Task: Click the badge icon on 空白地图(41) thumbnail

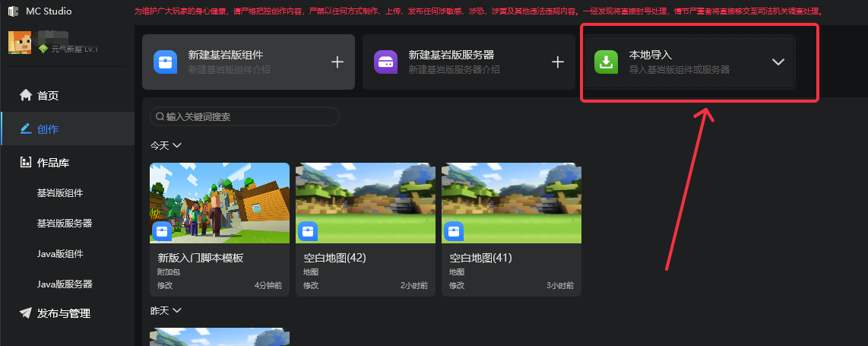Action: tap(455, 231)
